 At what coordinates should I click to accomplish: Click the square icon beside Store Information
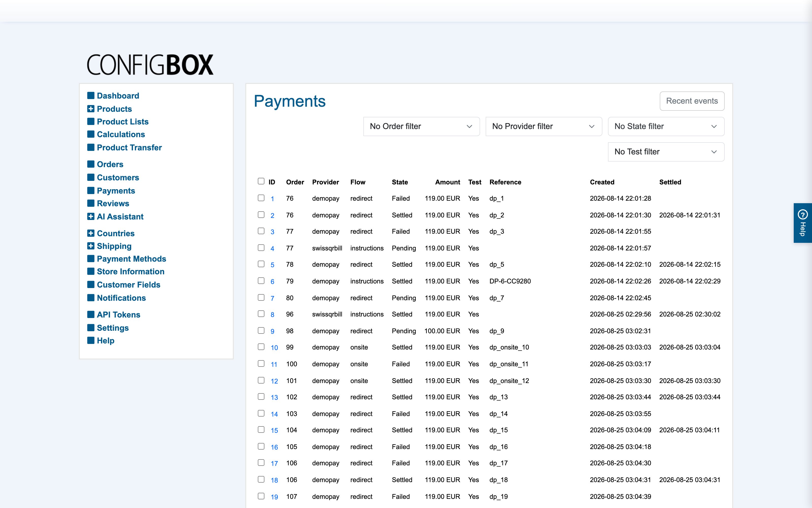(91, 271)
